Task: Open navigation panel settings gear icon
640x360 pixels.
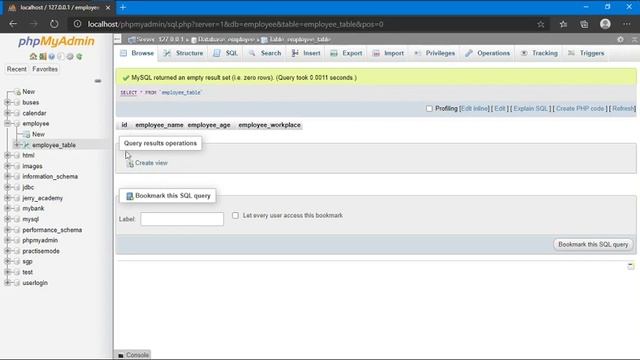Action: [70, 56]
